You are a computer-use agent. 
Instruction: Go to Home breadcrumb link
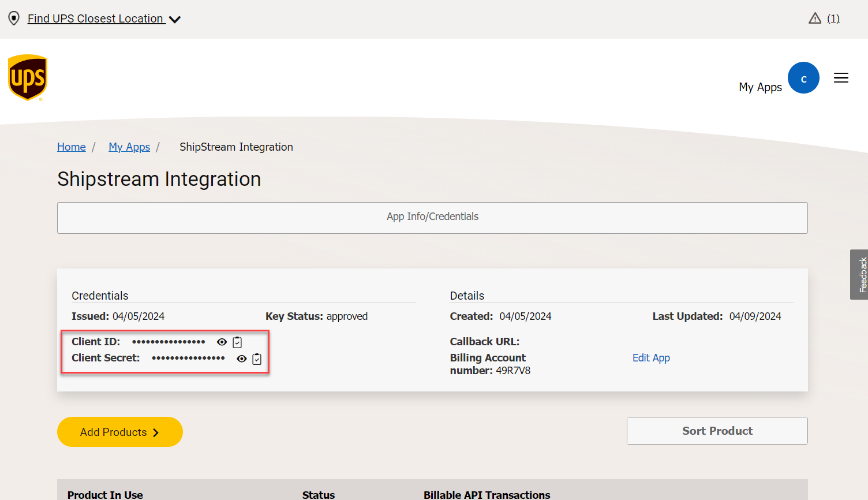pyautogui.click(x=72, y=147)
